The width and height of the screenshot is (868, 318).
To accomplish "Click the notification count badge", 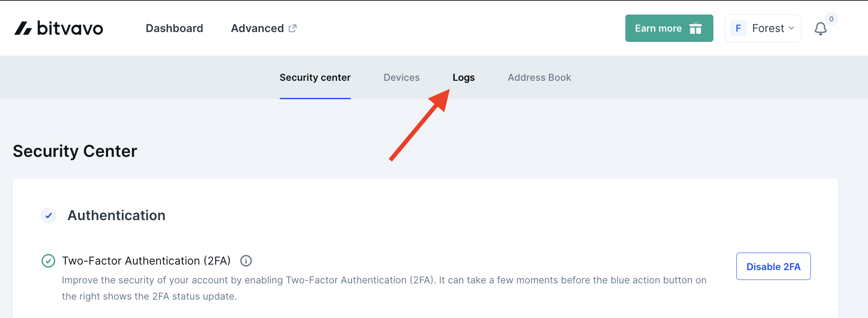I will point(831,19).
